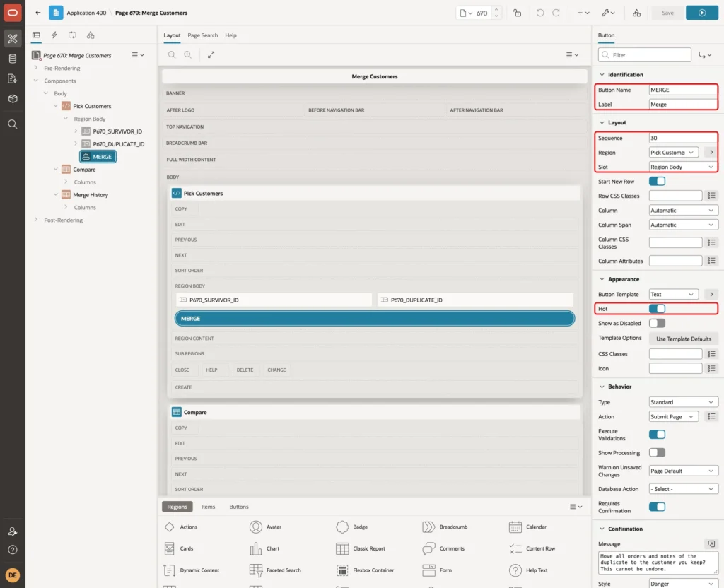Select the MERGE button in layout canvas
Image resolution: width=724 pixels, height=588 pixels.
pos(375,319)
